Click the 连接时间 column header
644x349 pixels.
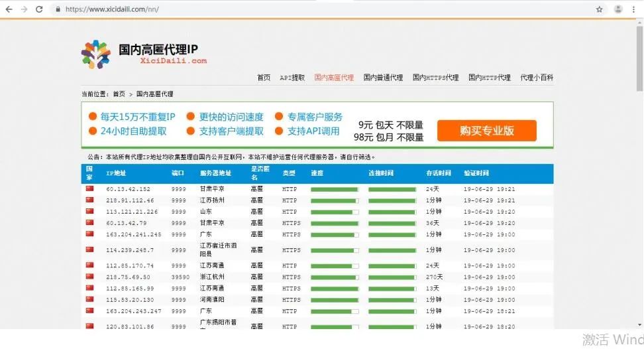[381, 173]
